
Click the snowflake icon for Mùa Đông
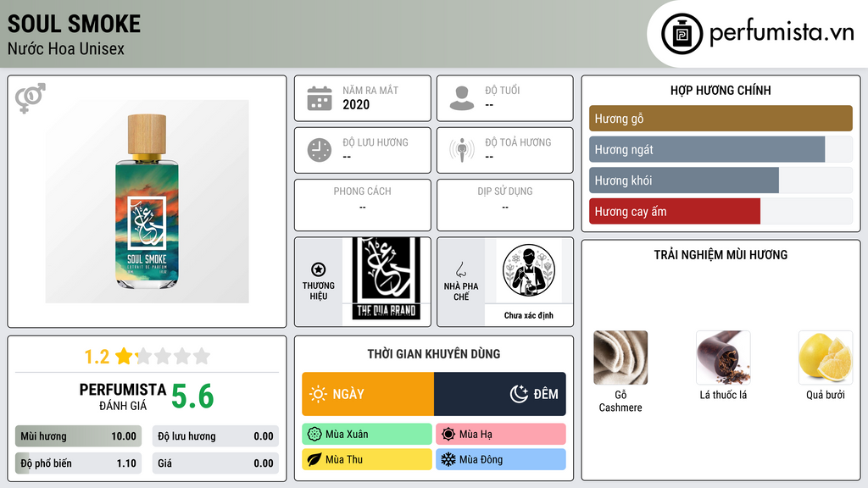point(448,459)
